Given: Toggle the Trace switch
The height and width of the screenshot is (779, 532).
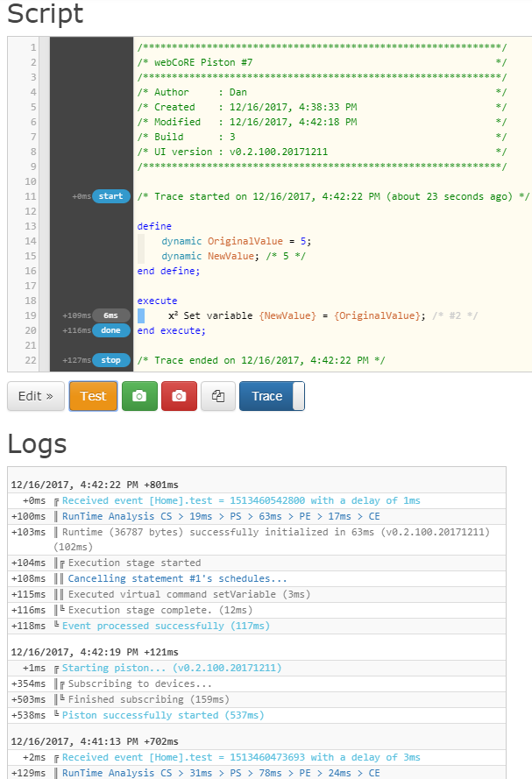Looking at the screenshot, I should point(273,396).
